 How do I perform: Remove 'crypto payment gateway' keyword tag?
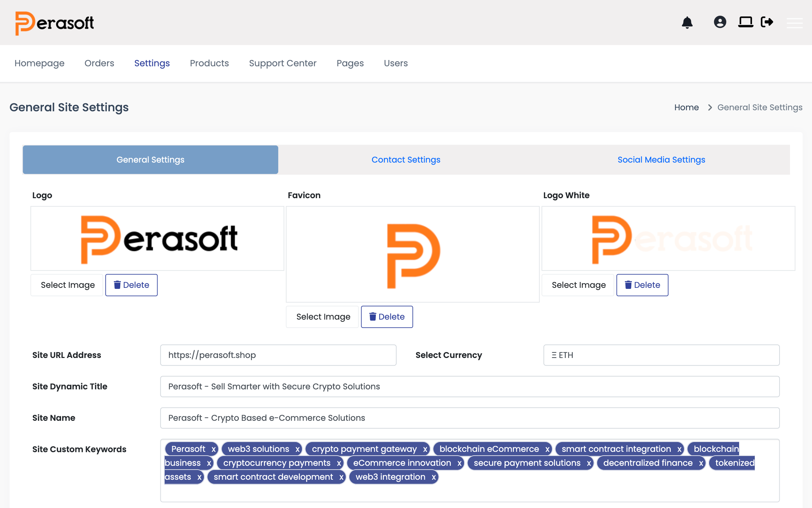(425, 449)
